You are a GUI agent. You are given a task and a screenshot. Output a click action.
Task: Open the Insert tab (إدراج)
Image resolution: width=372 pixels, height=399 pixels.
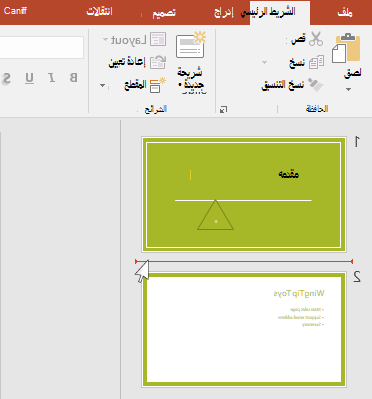pyautogui.click(x=224, y=13)
